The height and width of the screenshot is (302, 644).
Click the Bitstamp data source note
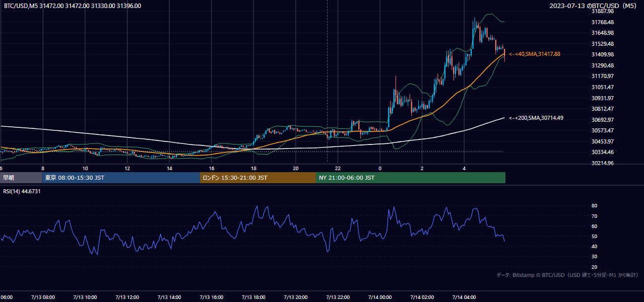(567, 275)
